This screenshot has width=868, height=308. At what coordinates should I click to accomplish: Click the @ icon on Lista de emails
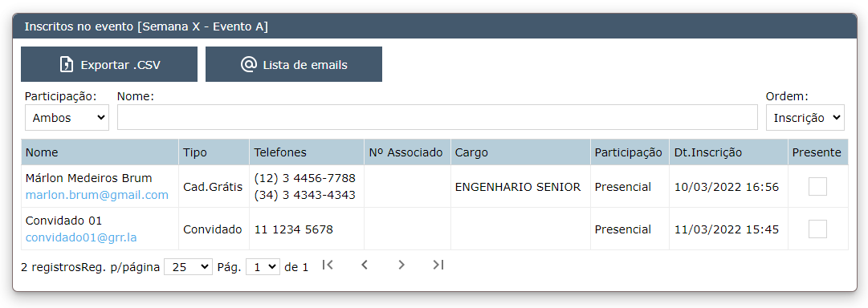point(249,64)
